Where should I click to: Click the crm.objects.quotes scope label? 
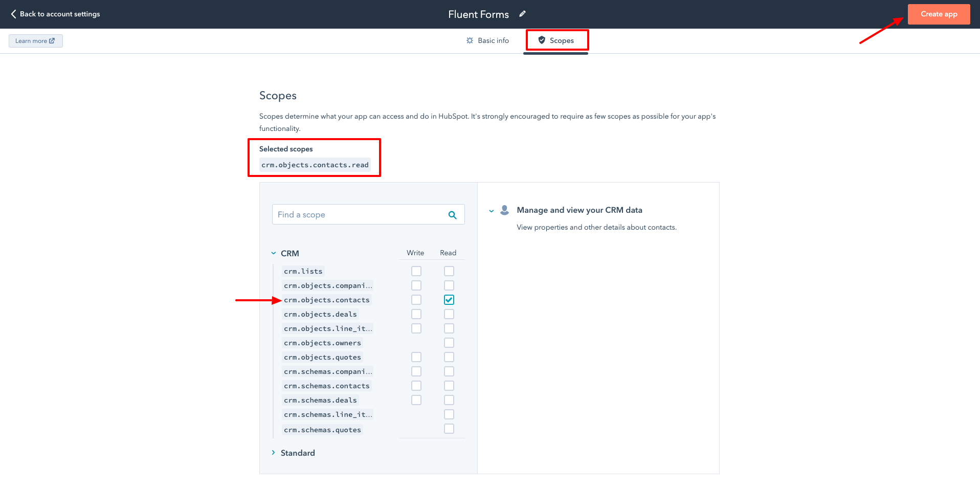pos(323,357)
